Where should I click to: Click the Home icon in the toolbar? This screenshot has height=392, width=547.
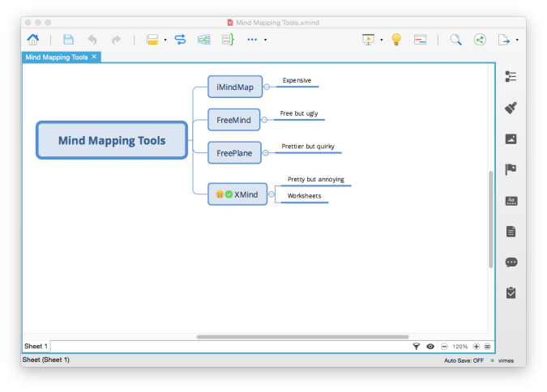pyautogui.click(x=33, y=39)
